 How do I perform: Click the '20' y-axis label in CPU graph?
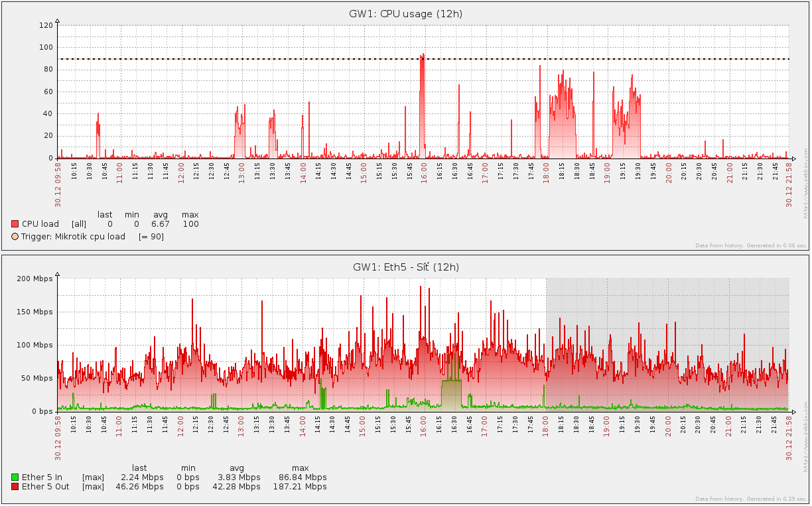(x=48, y=136)
